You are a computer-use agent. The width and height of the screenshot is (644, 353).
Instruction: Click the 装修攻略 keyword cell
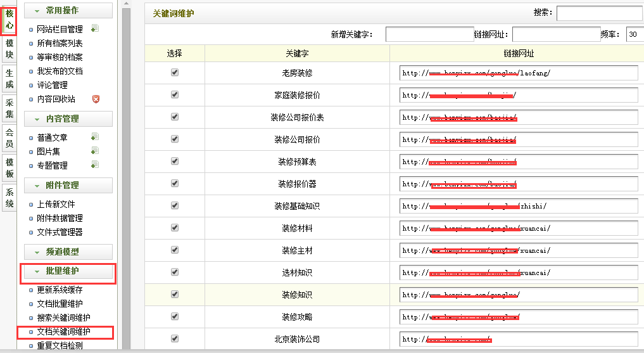(x=298, y=317)
